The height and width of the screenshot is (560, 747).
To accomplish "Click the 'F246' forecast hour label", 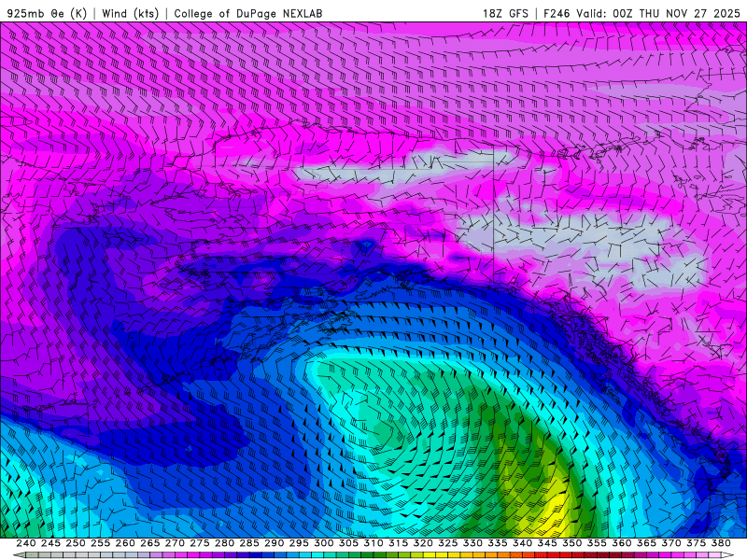I will [557, 13].
